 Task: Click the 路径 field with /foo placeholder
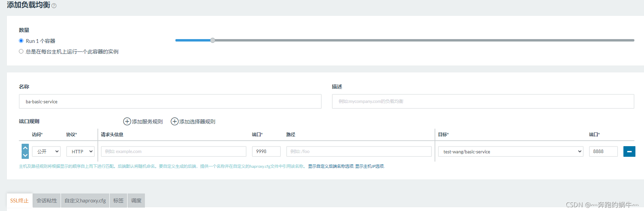click(359, 151)
